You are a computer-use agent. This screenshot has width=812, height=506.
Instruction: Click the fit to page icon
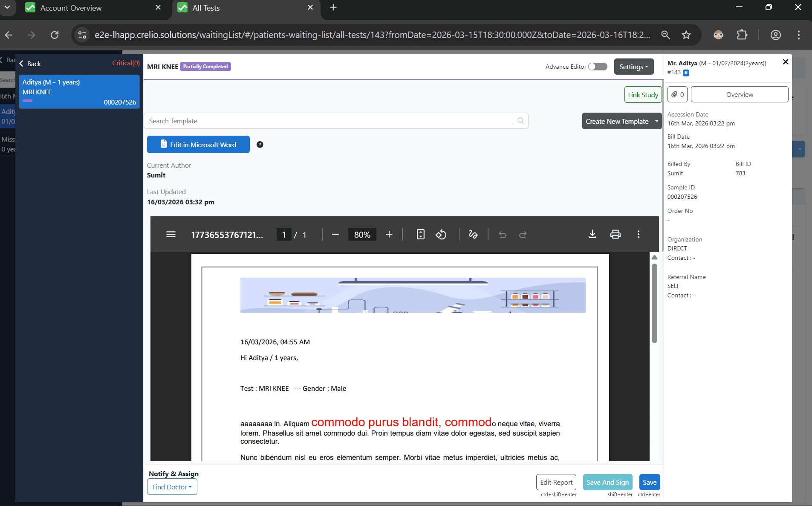421,234
